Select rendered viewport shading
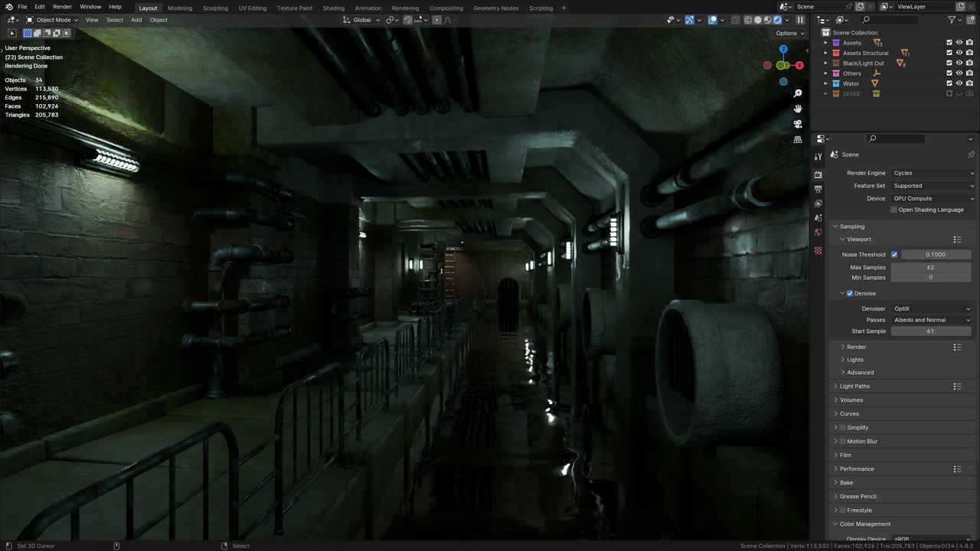 (x=778, y=20)
